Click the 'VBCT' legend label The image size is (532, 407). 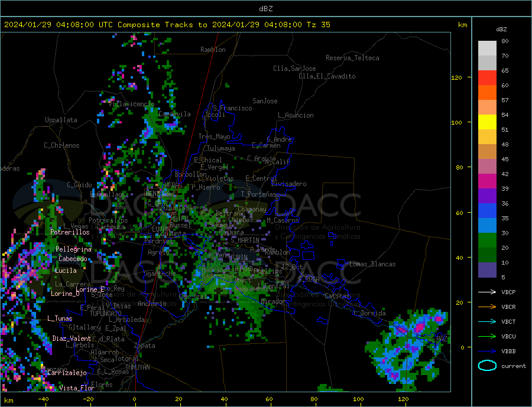click(x=508, y=321)
